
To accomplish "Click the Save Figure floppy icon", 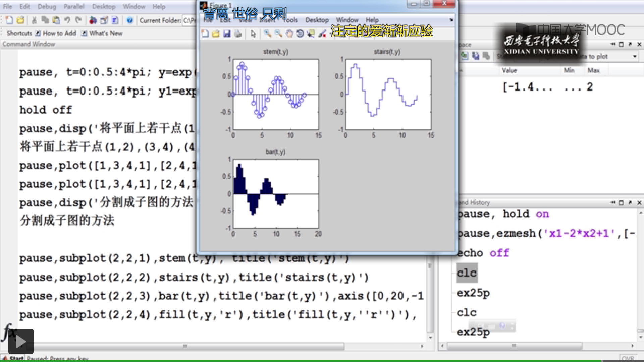I will pyautogui.click(x=227, y=34).
